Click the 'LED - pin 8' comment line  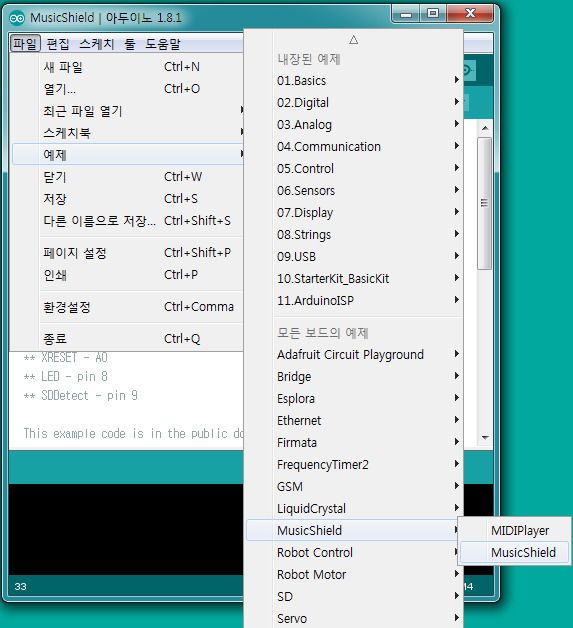pos(66,376)
